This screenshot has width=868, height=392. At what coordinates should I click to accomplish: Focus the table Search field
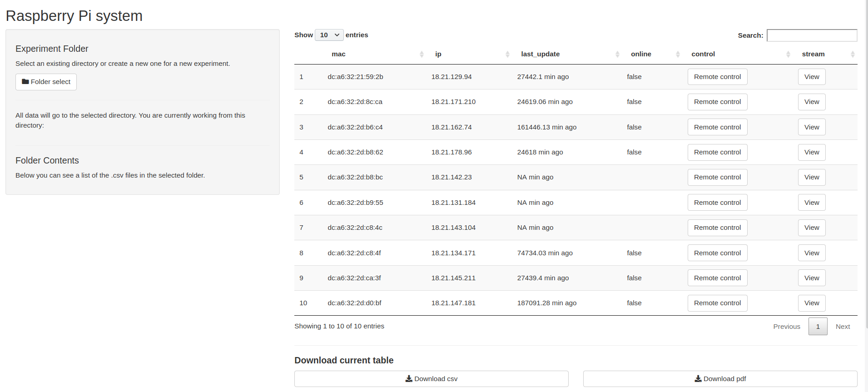[812, 35]
